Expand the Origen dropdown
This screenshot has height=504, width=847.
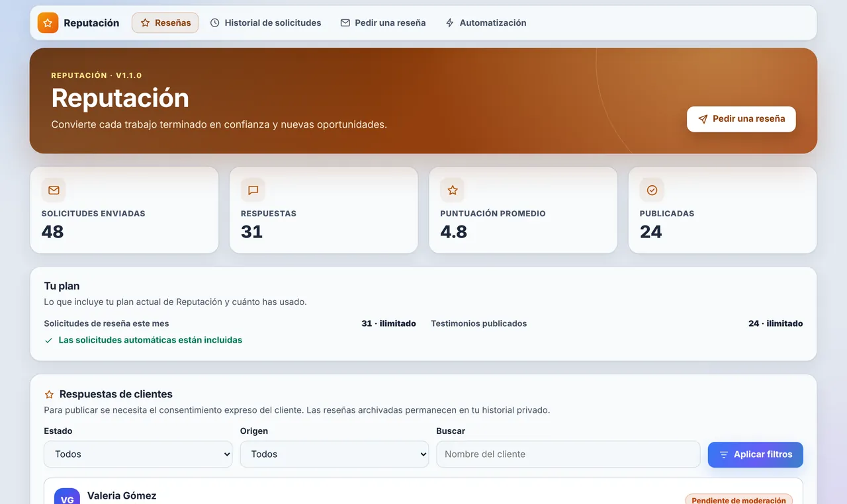click(x=334, y=454)
